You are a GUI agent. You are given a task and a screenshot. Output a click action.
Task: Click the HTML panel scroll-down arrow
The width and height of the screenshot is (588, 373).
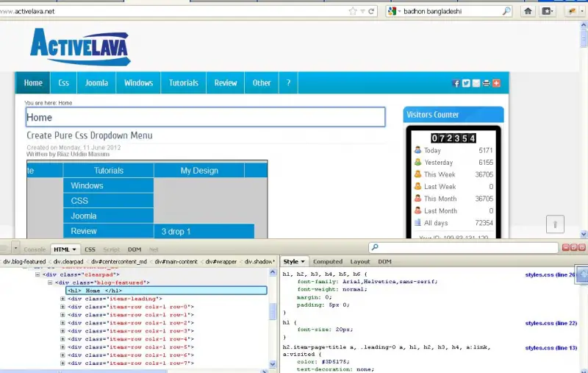pyautogui.click(x=273, y=364)
